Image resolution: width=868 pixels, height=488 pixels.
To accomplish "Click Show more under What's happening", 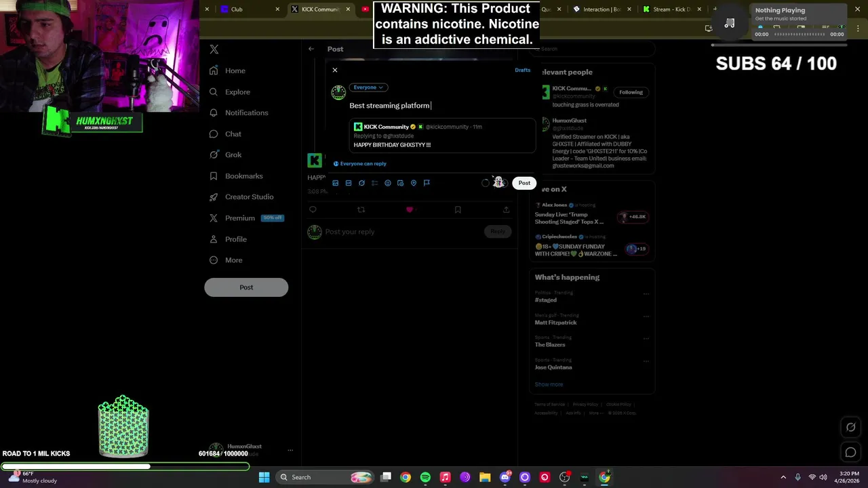I will tap(549, 384).
